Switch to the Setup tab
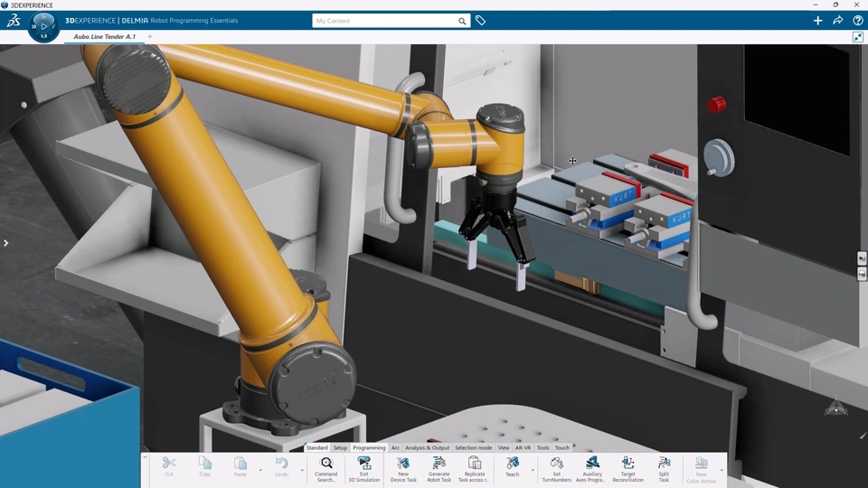Viewport: 868px width, 488px height. coord(340,447)
